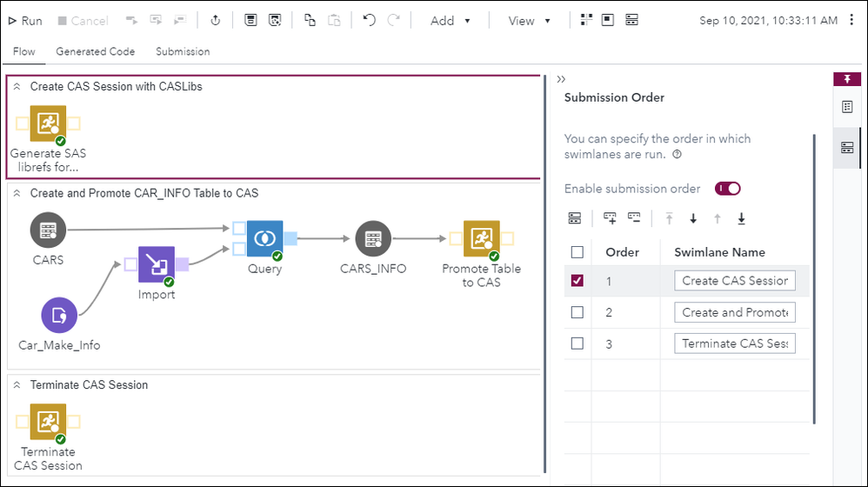
Task: Open the Add dropdown menu
Action: click(451, 20)
